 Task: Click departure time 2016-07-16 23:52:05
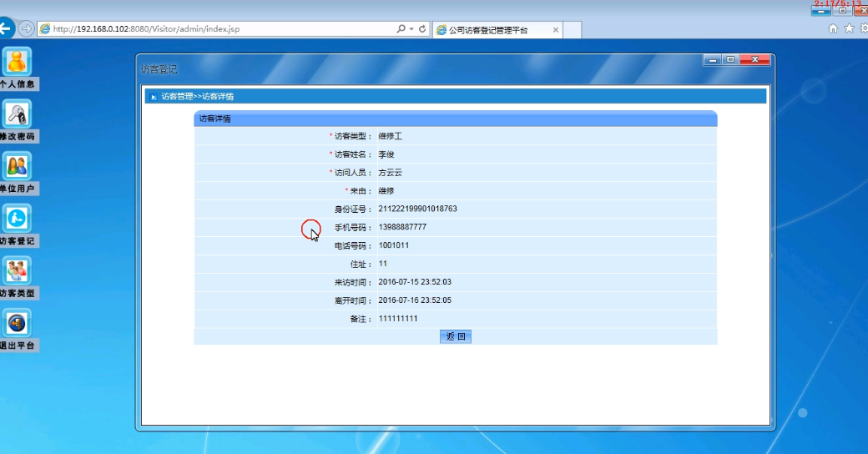tap(415, 300)
